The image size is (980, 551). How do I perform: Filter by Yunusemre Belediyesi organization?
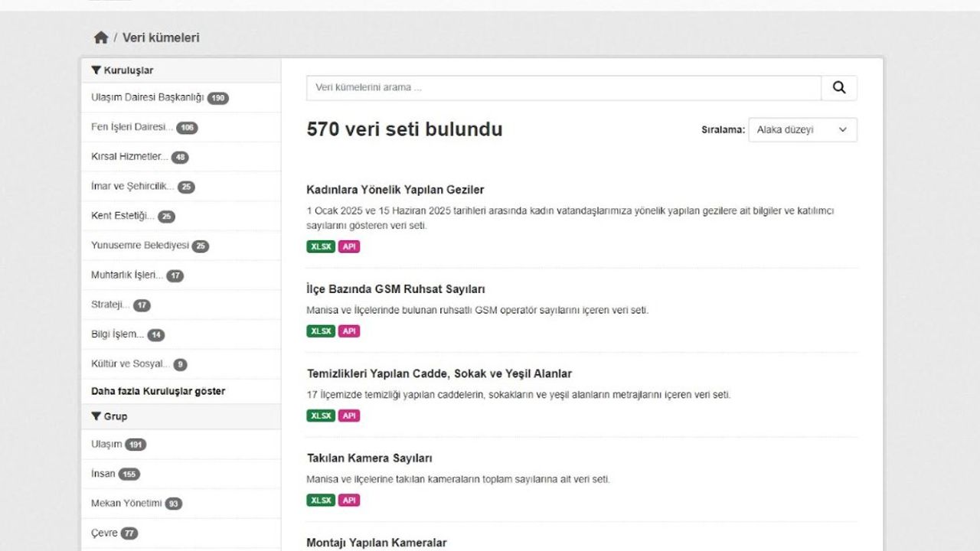tap(139, 246)
